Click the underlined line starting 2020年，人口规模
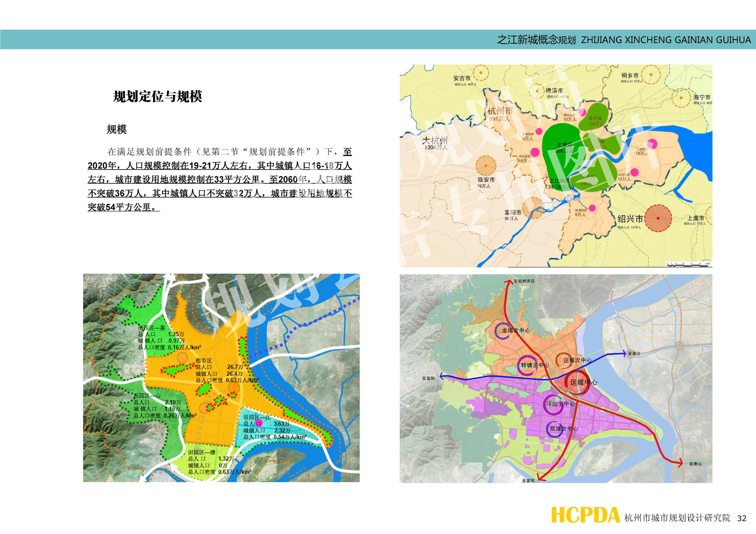Screen dimensions: 756x534 pyautogui.click(x=220, y=165)
